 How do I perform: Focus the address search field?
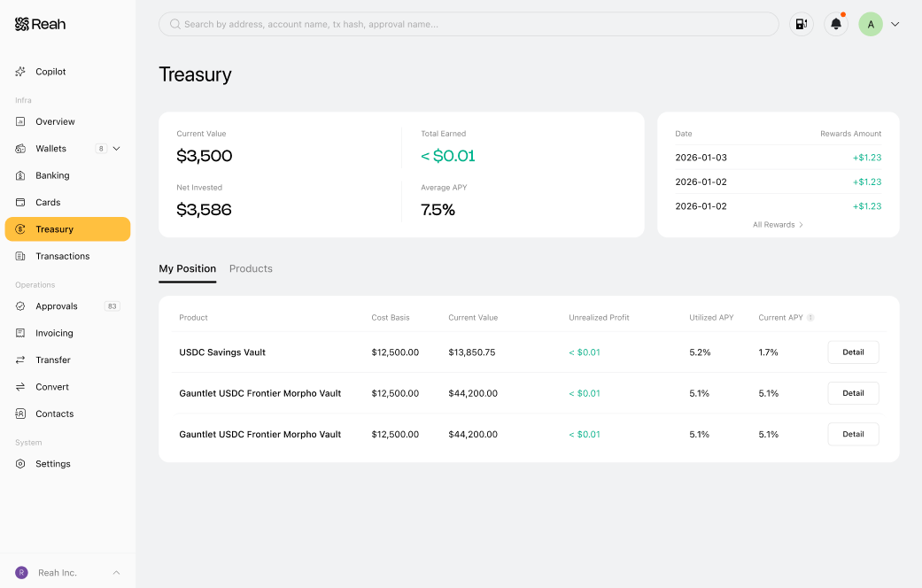(x=469, y=24)
